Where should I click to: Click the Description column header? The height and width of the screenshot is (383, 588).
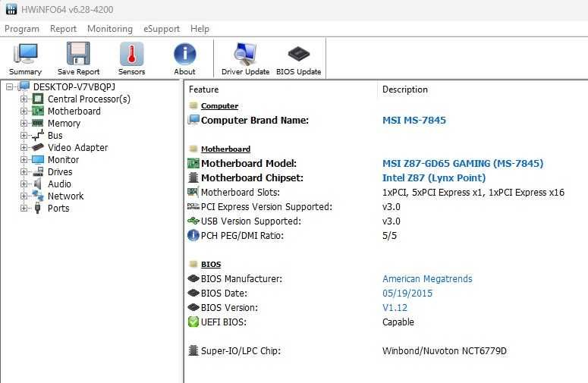(x=405, y=89)
